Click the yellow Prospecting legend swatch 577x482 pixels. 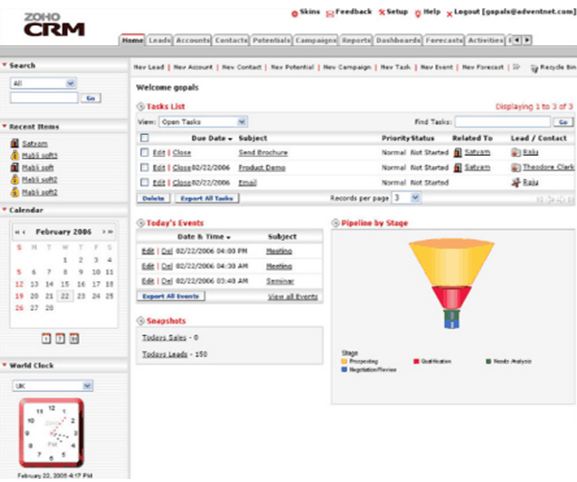(344, 361)
